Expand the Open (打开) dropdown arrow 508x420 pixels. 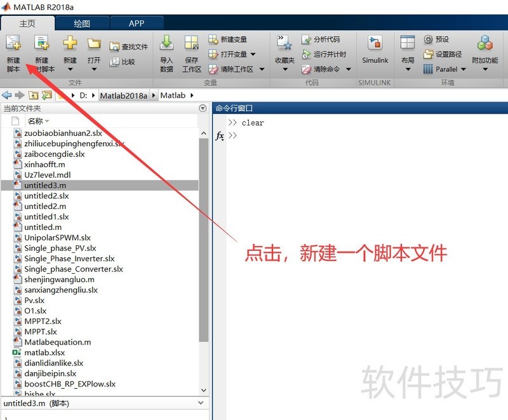[x=94, y=69]
